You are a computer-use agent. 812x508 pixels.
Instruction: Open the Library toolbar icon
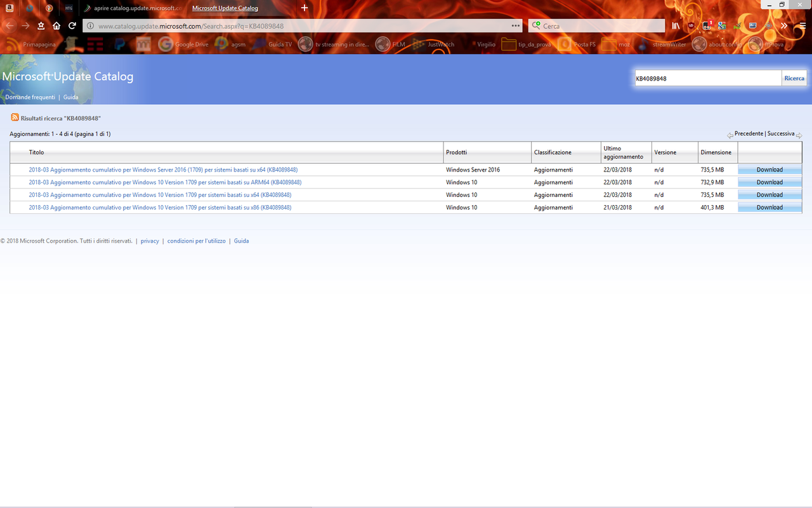click(x=676, y=26)
